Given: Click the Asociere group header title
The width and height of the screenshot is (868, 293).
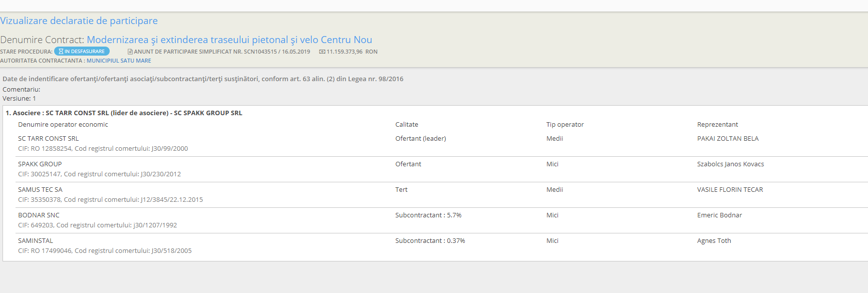Looking at the screenshot, I should [x=124, y=113].
